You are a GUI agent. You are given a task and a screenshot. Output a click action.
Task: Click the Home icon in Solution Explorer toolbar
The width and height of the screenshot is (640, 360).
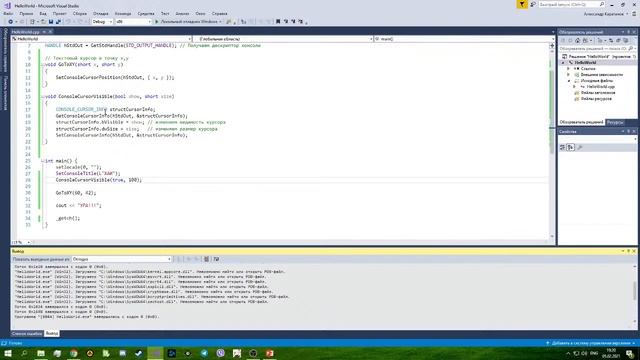pyautogui.click(x=578, y=40)
